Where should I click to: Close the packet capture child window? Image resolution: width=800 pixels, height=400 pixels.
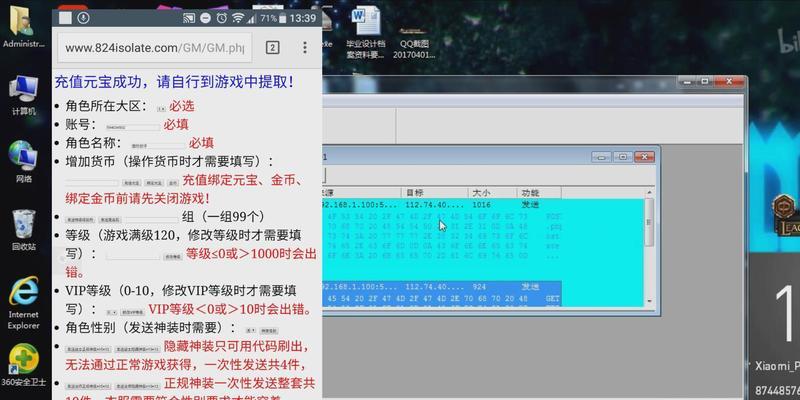644,157
